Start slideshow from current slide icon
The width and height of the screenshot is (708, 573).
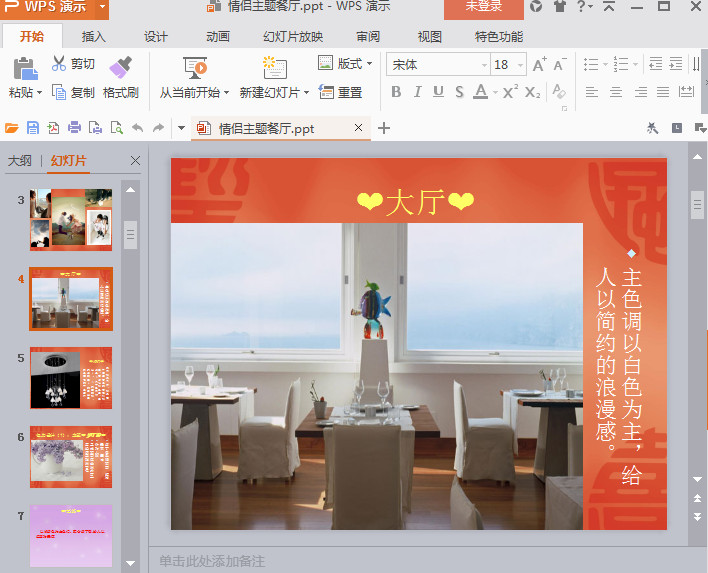[195, 67]
